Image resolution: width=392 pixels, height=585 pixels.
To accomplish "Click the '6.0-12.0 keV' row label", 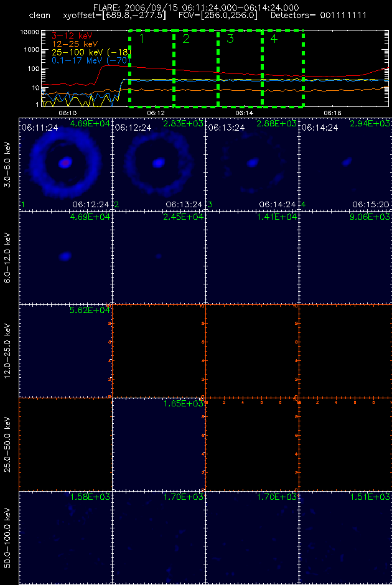I will point(9,258).
